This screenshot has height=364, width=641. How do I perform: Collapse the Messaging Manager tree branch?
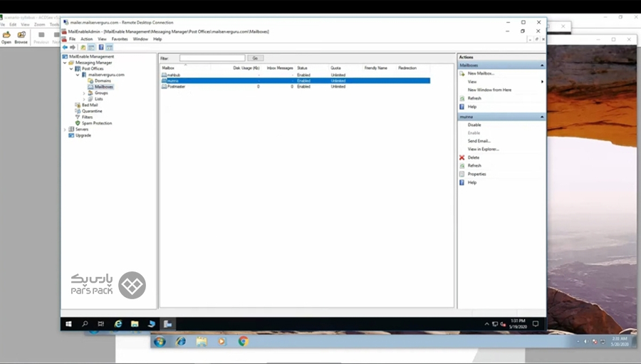tap(65, 63)
